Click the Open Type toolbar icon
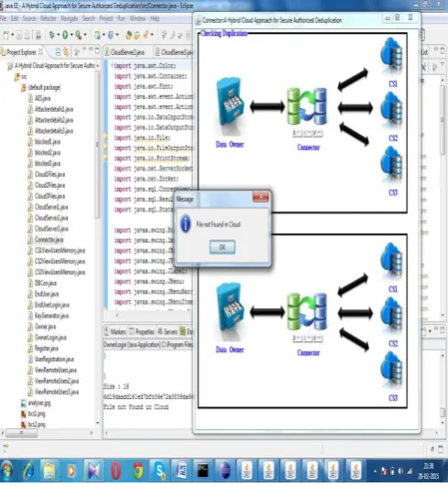The height and width of the screenshot is (487, 448). point(129,35)
